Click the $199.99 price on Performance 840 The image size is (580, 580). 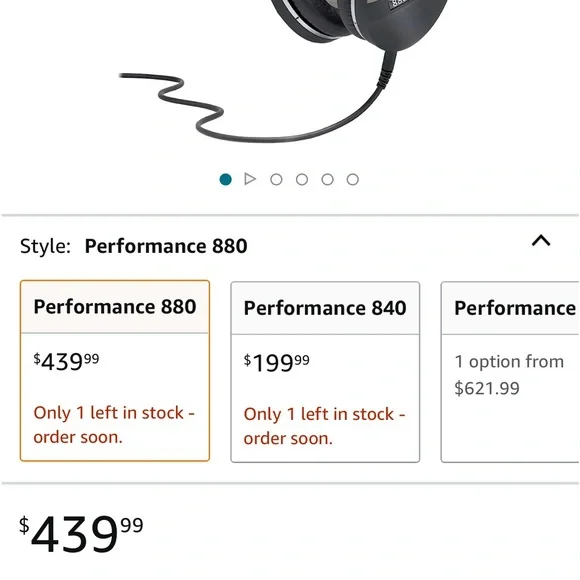(276, 362)
